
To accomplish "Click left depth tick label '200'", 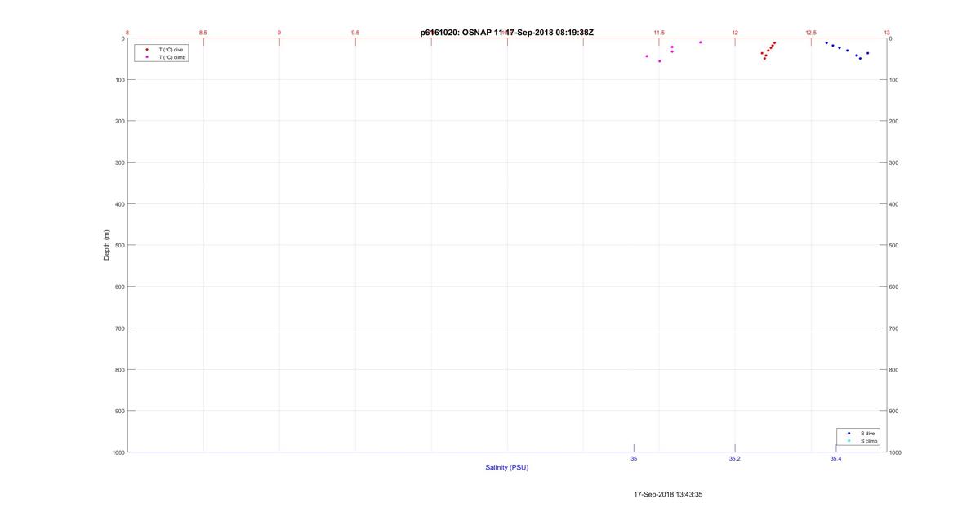I will coord(119,121).
